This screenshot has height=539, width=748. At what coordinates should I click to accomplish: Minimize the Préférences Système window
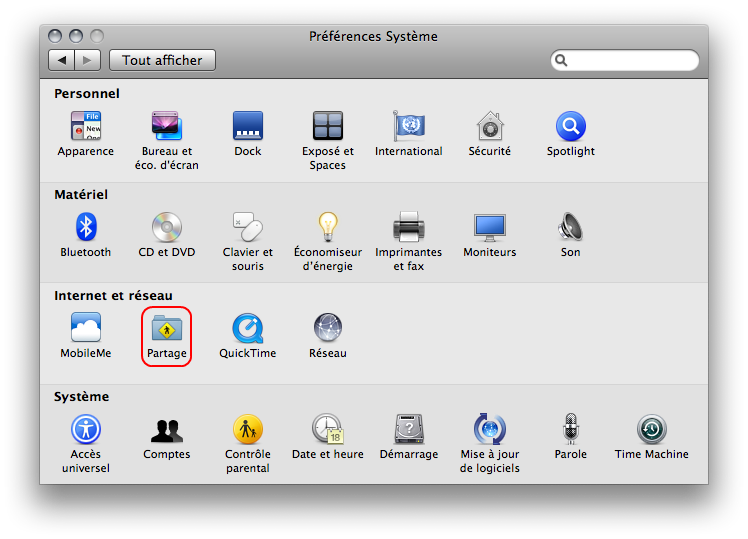pos(76,36)
